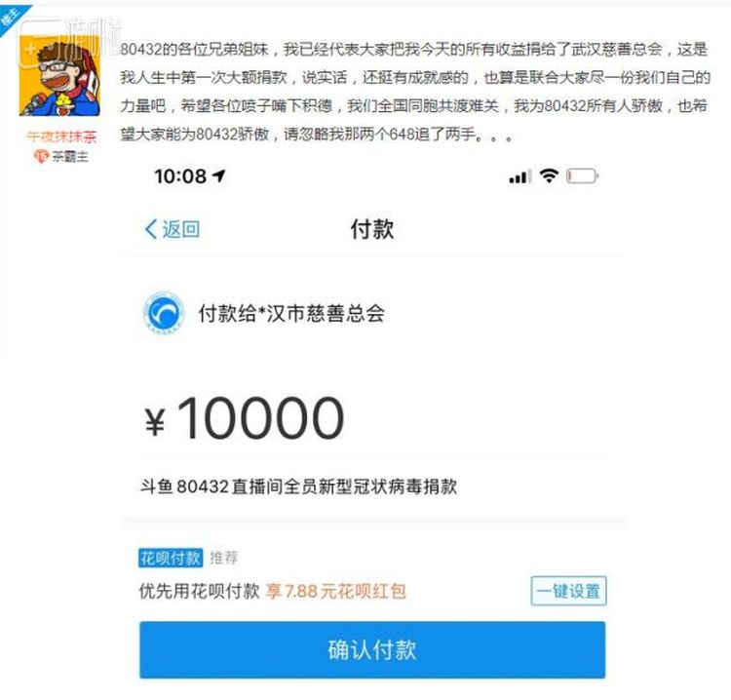Tap the back chevron arrow
The height and width of the screenshot is (700, 731).
coord(150,229)
